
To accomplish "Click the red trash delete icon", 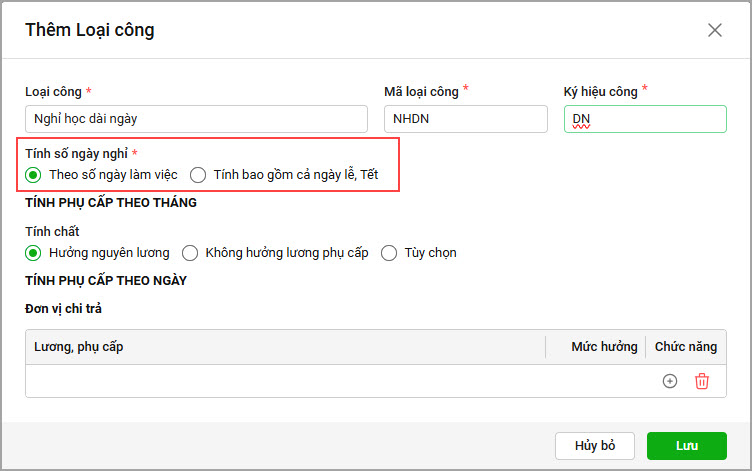I will pyautogui.click(x=702, y=381).
